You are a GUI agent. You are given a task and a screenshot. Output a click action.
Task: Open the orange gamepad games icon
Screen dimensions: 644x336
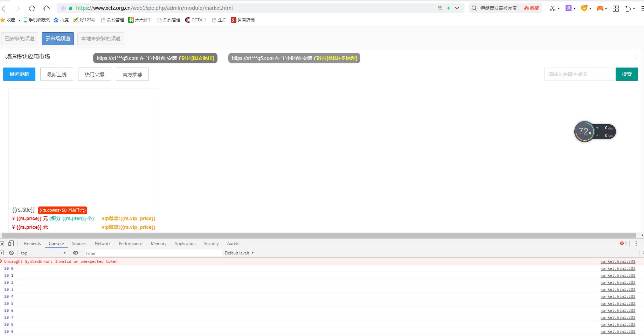pyautogui.click(x=600, y=8)
